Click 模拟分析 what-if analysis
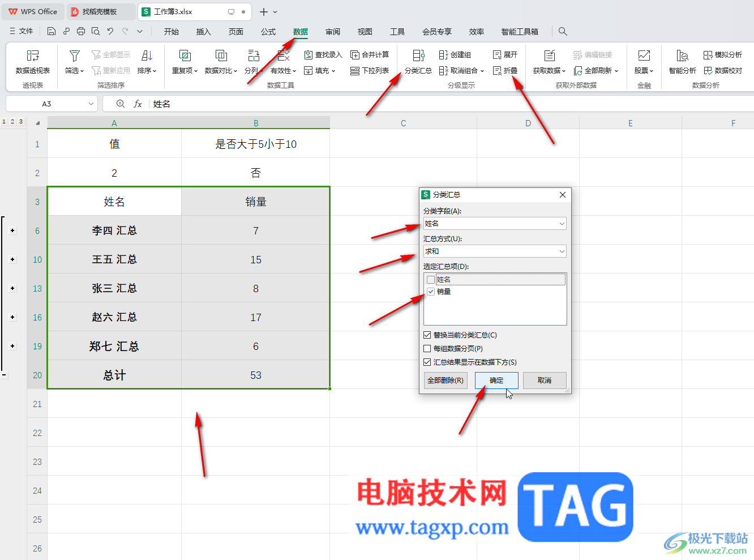Viewport: 754px width, 560px height. coord(723,55)
